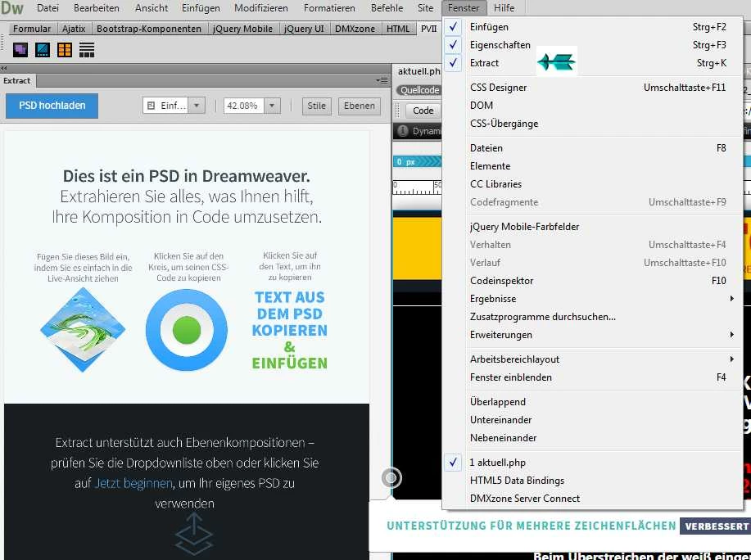Click the blue circle graphic in the preview
The height and width of the screenshot is (560, 751).
click(x=186, y=330)
